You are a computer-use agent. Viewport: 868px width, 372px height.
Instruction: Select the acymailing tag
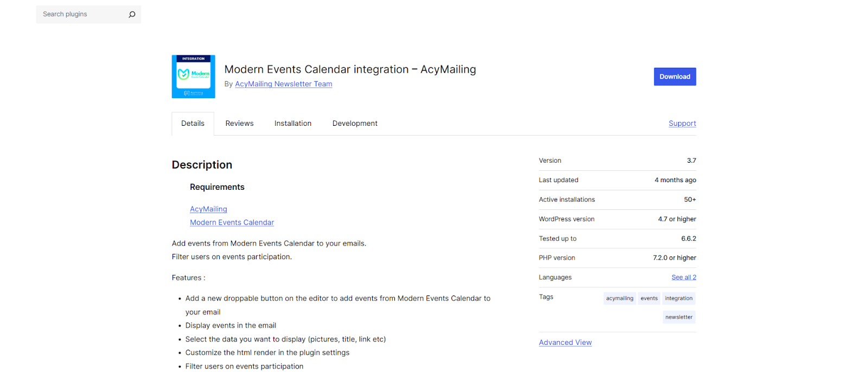(x=620, y=298)
